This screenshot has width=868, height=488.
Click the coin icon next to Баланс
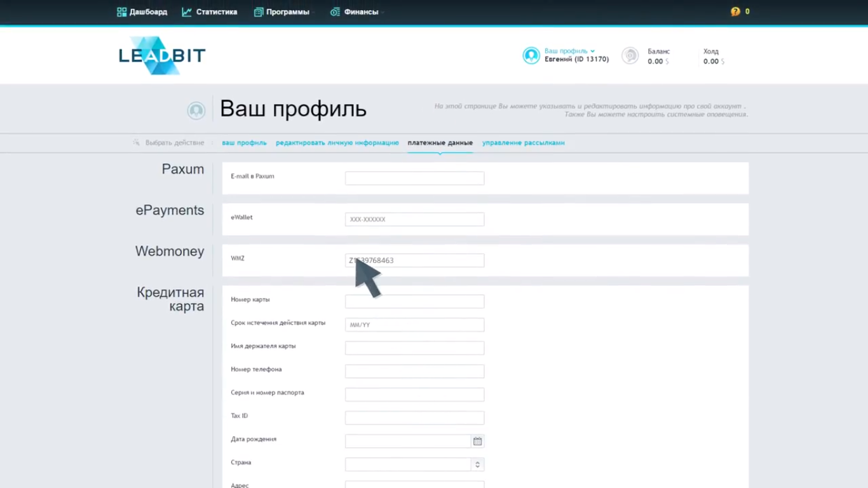630,56
